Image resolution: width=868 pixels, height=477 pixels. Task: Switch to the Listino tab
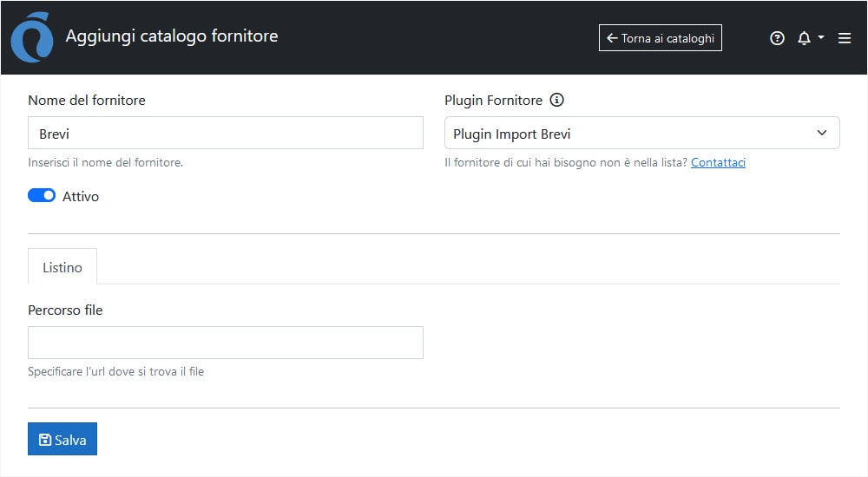[x=62, y=267]
